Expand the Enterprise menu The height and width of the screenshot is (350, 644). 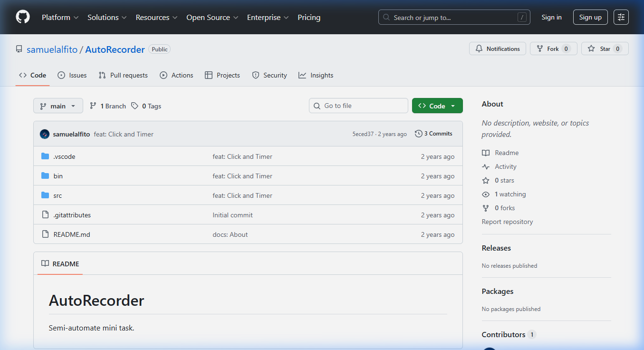pyautogui.click(x=268, y=17)
